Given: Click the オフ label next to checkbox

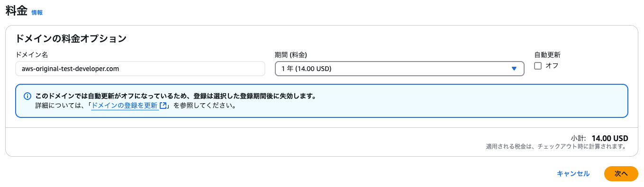Looking at the screenshot, I should coord(552,66).
